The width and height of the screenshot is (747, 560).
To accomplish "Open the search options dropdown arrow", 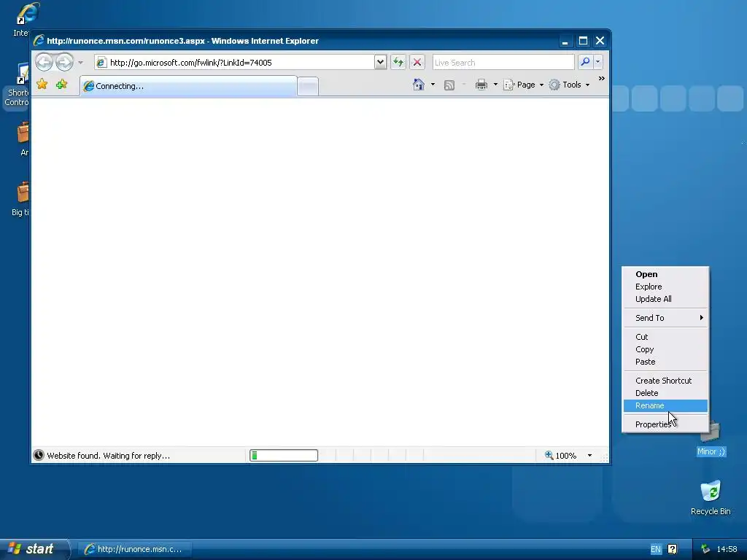I will click(598, 62).
